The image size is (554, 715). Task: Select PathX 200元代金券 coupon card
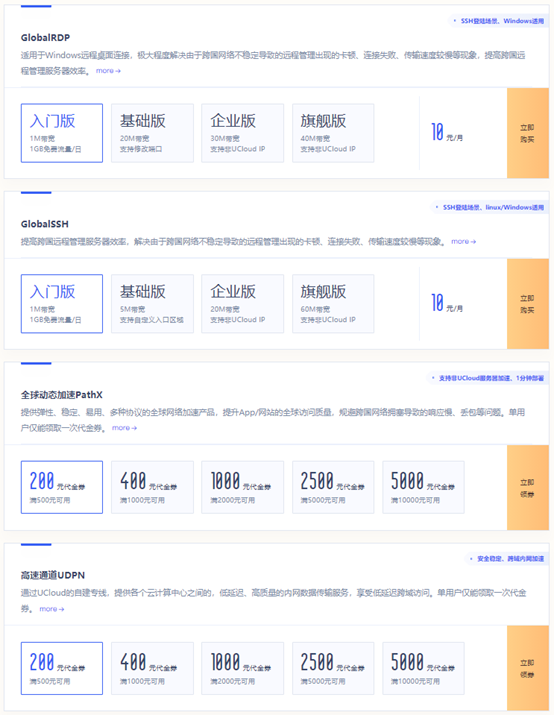[62, 487]
